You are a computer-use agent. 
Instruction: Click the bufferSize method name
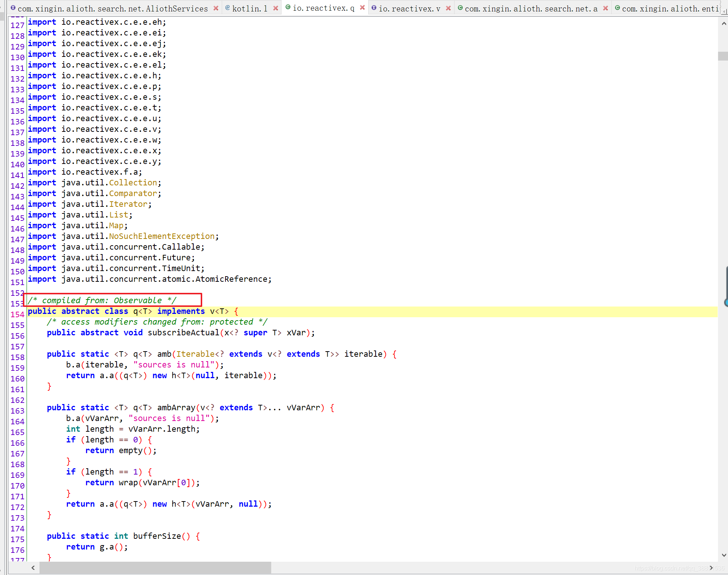[157, 536]
